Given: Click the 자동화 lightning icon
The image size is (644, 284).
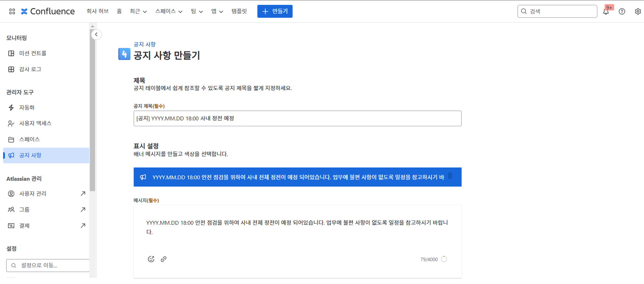Looking at the screenshot, I should pyautogui.click(x=11, y=108).
